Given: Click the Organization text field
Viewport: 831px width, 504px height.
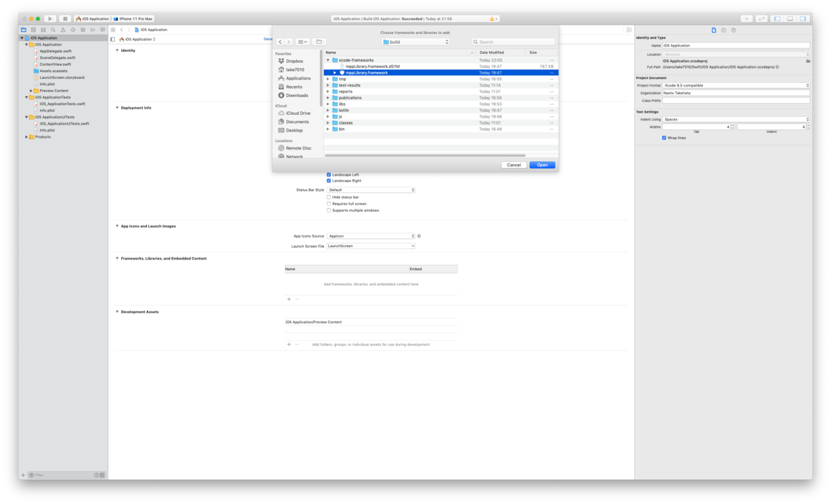Looking at the screenshot, I should click(x=736, y=93).
